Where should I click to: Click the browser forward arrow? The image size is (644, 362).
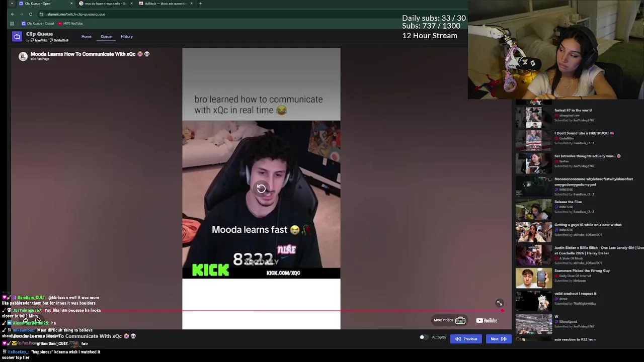tap(22, 14)
